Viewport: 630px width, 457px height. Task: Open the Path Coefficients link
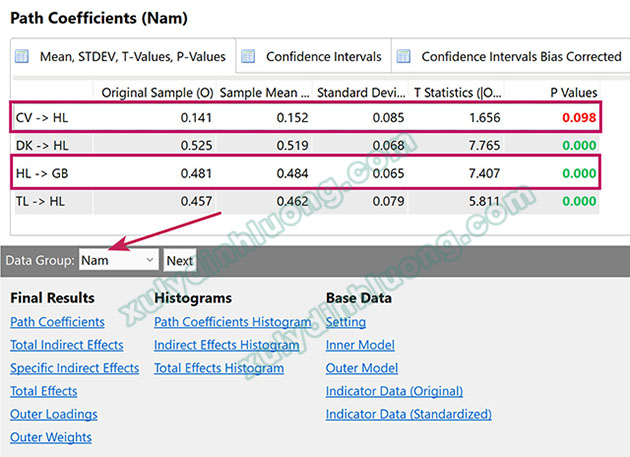point(57,322)
